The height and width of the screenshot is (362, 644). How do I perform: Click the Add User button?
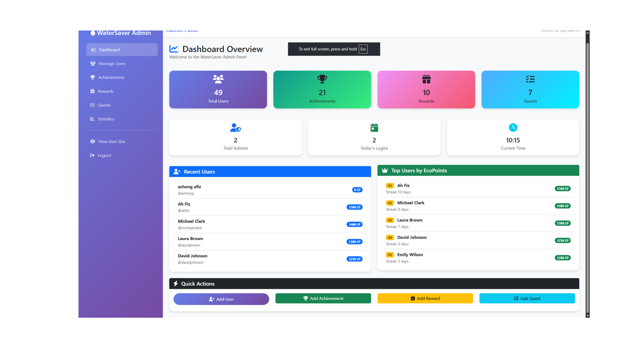coord(221,299)
